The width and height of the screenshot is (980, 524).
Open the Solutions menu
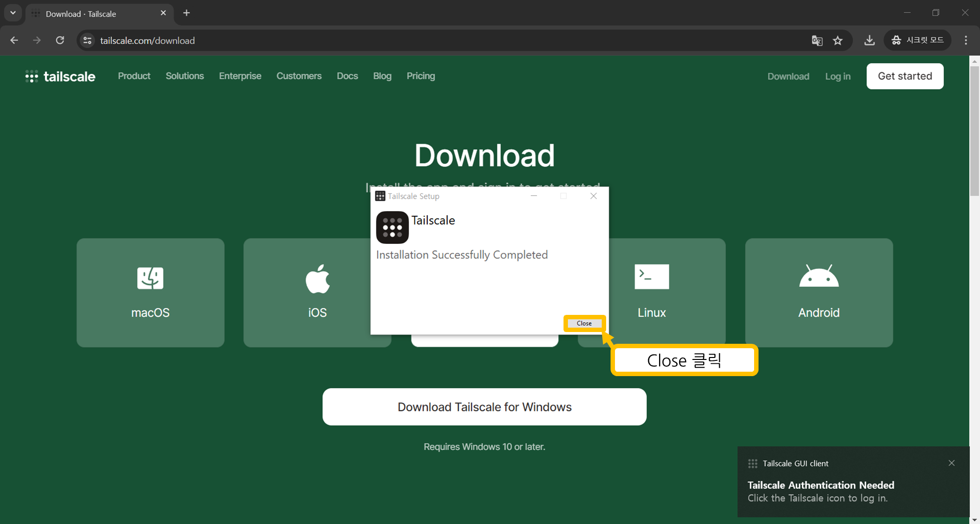[185, 76]
